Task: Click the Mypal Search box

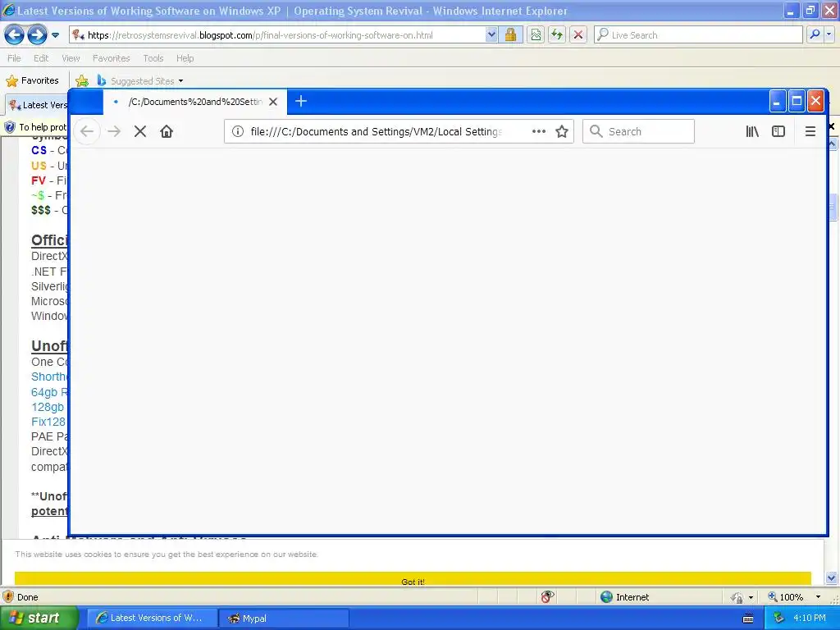Action: (x=638, y=131)
